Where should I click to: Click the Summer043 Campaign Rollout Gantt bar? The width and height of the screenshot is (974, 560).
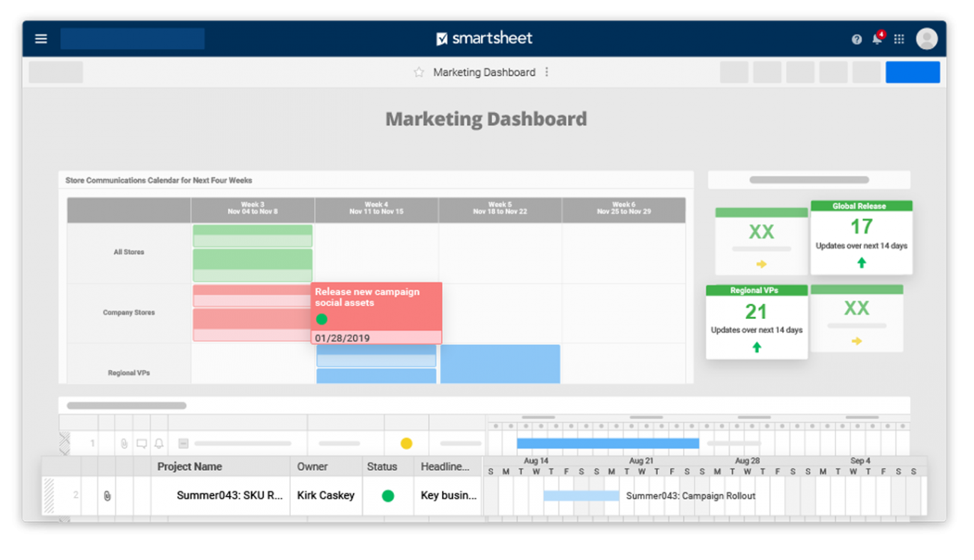tap(581, 495)
